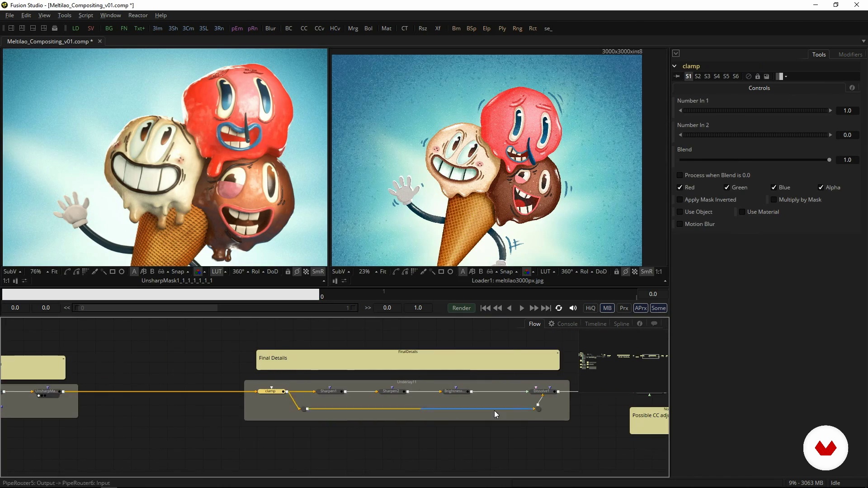
Task: Enable Multiply by Mask
Action: (774, 200)
